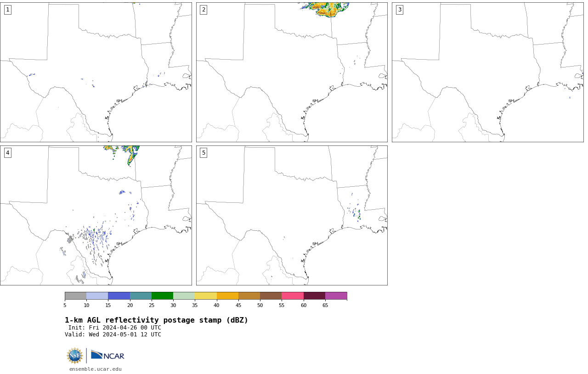Click the pink 55-60 dBZ swatch
This screenshot has height=374, width=588.
coord(293,296)
